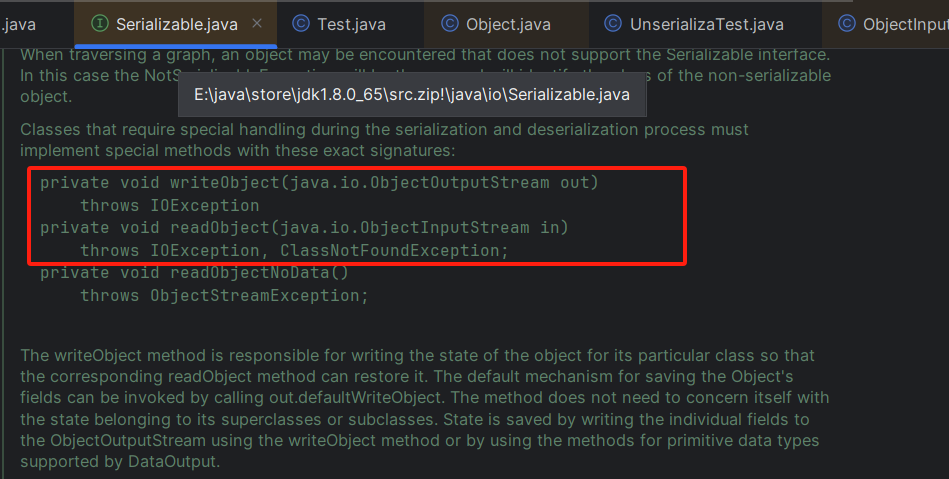
Task: Click the readObject method signature line
Action: [304, 228]
